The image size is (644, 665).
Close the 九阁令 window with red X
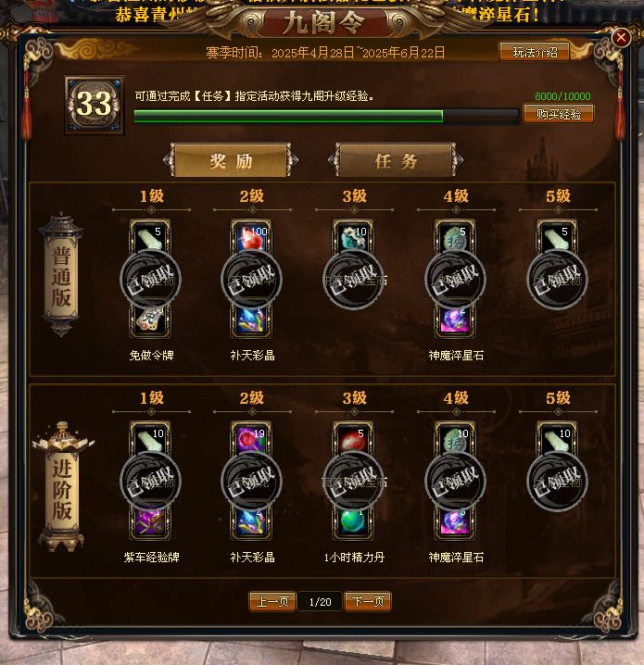[x=621, y=38]
